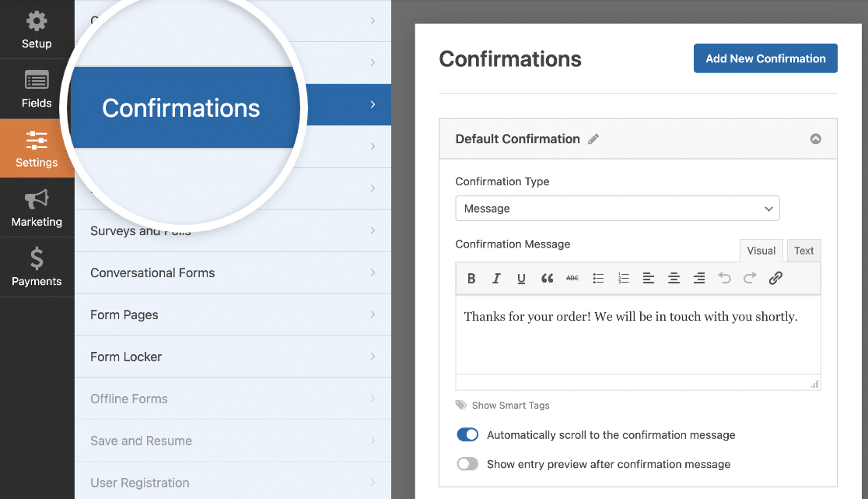Click the Smart Tags tag icon
Screen dimensions: 868x499
(461, 405)
